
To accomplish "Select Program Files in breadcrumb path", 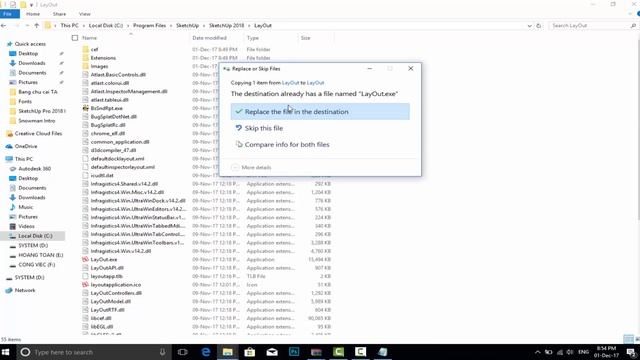I will tap(149, 25).
